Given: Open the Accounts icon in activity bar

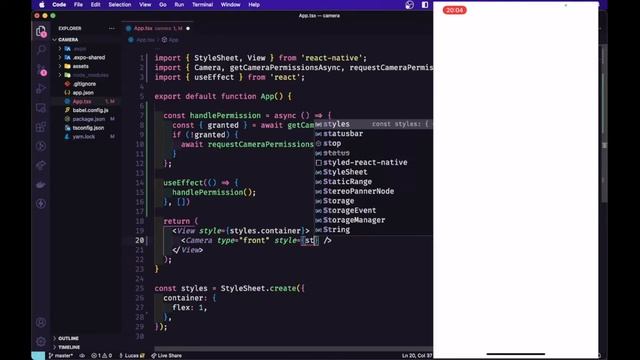Looking at the screenshot, I should tap(41, 322).
